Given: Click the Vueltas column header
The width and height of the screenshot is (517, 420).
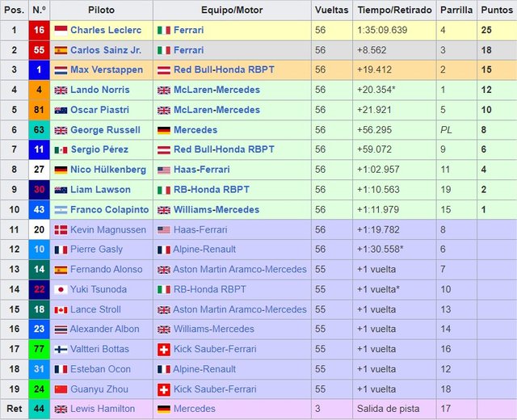Looking at the screenshot, I should click(x=332, y=10).
